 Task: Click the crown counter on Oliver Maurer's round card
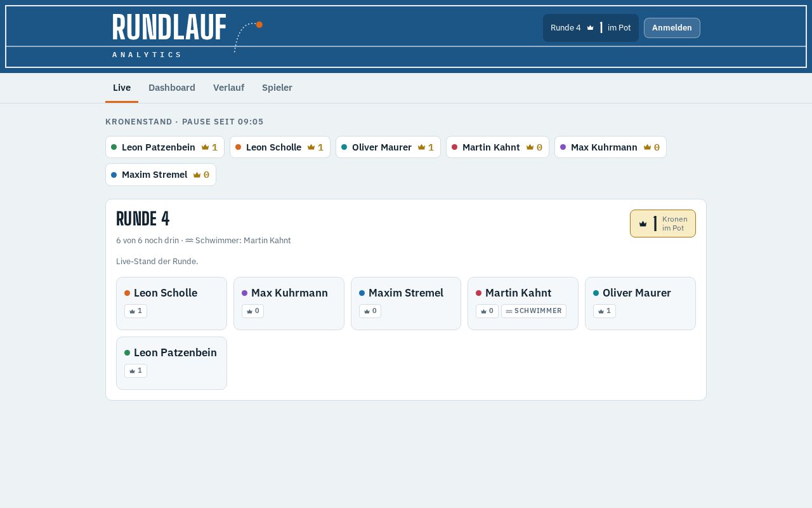click(x=605, y=311)
